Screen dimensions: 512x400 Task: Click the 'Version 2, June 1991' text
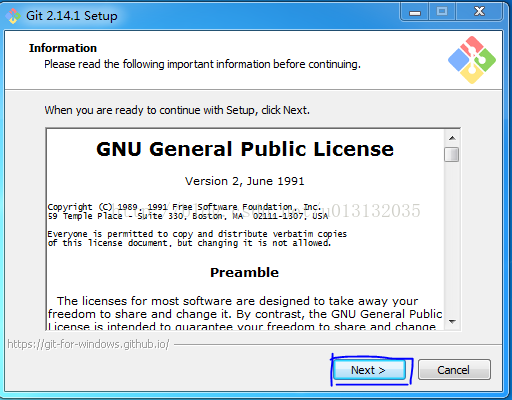click(245, 181)
